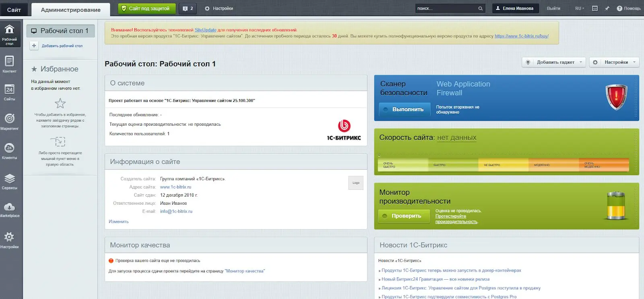Open the Настройки gear in sidebar

[x=9, y=239]
